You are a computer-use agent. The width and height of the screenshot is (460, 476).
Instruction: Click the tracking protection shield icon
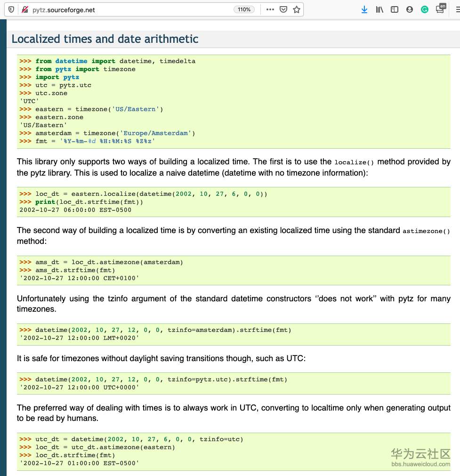tap(11, 10)
